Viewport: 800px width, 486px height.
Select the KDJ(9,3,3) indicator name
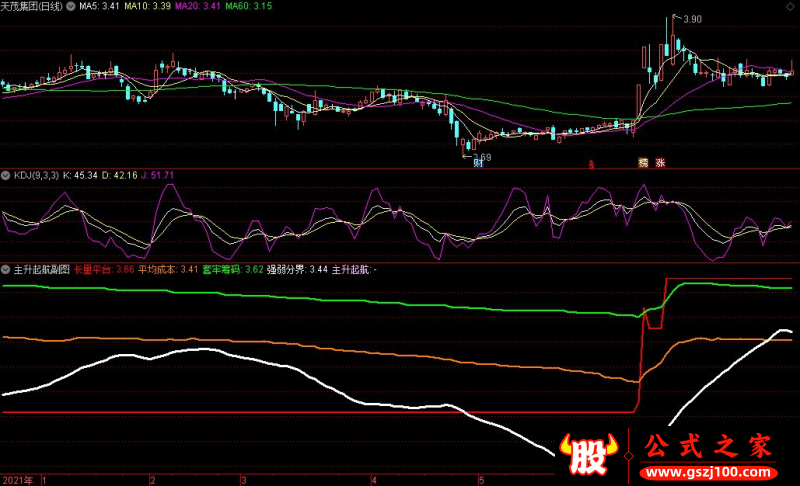[36, 175]
